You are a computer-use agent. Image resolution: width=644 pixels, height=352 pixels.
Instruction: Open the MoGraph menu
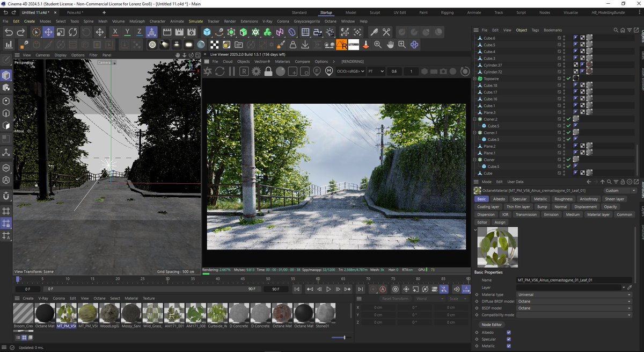click(x=137, y=21)
